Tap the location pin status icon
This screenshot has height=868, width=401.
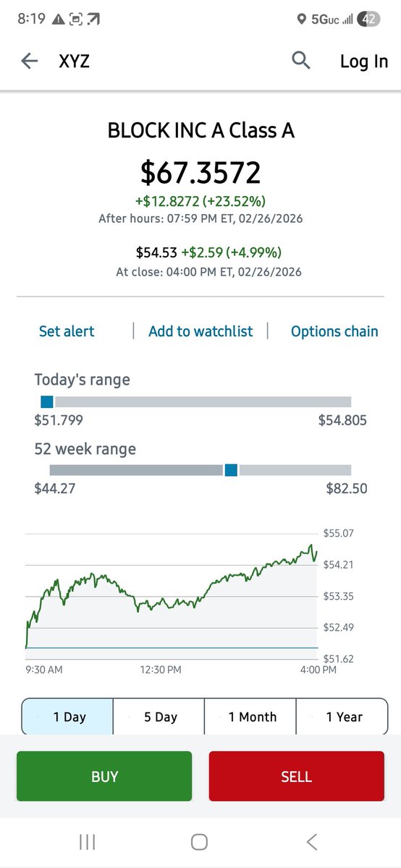301,20
